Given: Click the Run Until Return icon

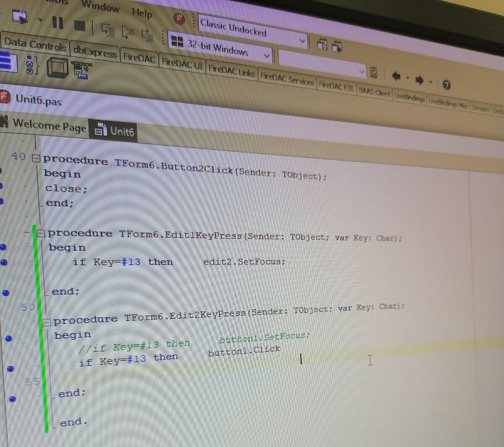Looking at the screenshot, I should click(x=147, y=35).
